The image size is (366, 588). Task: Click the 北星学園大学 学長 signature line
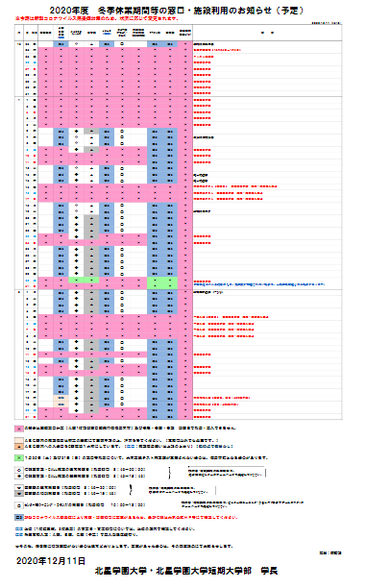coord(186,571)
